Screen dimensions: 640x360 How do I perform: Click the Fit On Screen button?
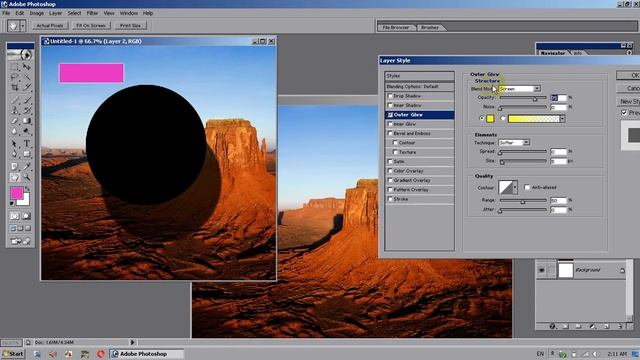point(91,25)
